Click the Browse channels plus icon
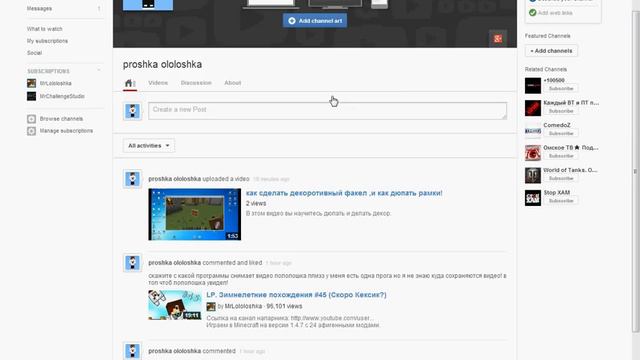 (x=31, y=119)
